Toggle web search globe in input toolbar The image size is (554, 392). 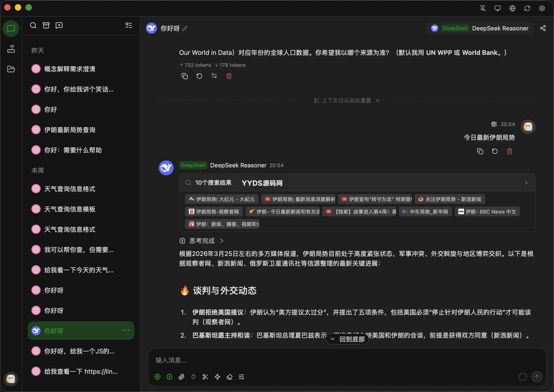[157, 377]
